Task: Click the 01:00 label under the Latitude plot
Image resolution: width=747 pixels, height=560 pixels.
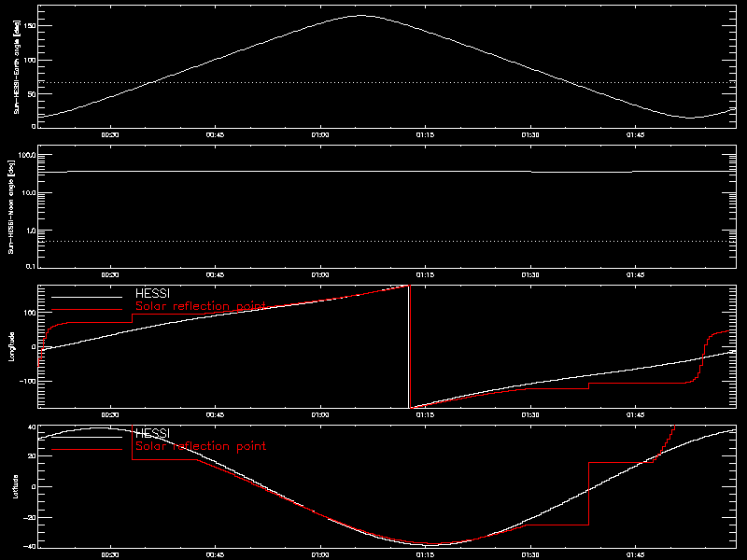Action: click(x=320, y=555)
